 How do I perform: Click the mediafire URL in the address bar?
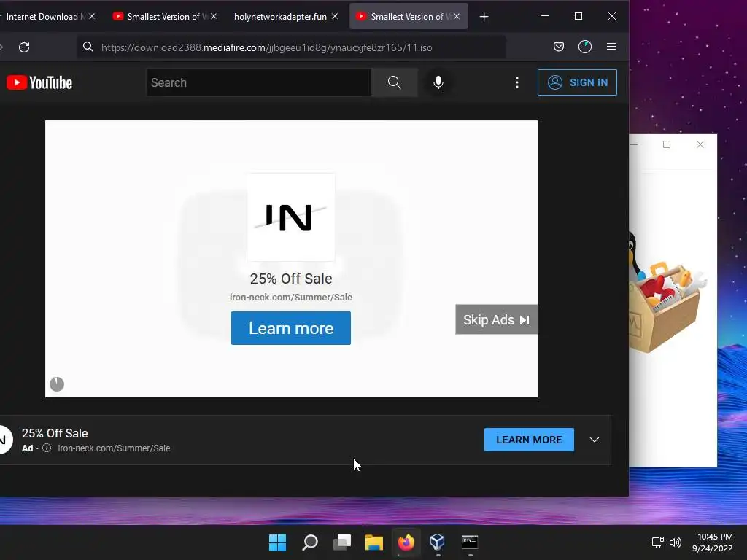pyautogui.click(x=267, y=47)
